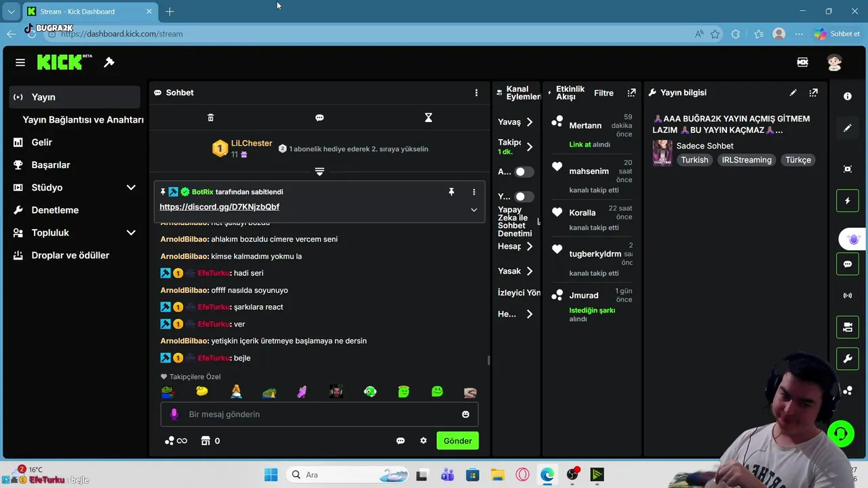Toggle the 'Y...' switch in Kanal Eylemleri
The width and height of the screenshot is (868, 488).
[524, 197]
